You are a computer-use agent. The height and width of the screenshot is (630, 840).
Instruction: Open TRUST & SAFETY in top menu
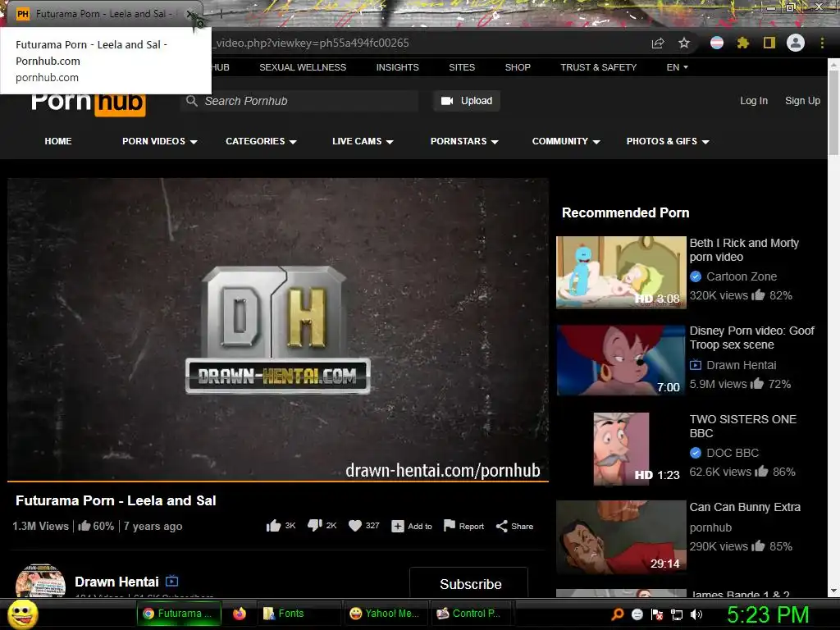tap(598, 67)
